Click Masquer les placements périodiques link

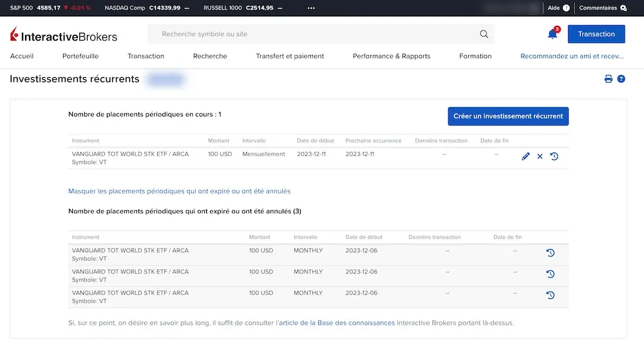(x=179, y=191)
